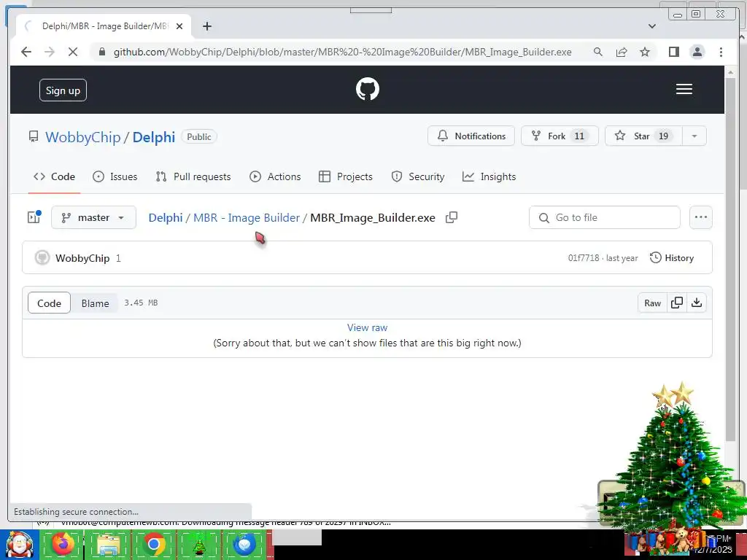Copy raw file contents icon
This screenshot has width=747, height=560.
pos(676,303)
